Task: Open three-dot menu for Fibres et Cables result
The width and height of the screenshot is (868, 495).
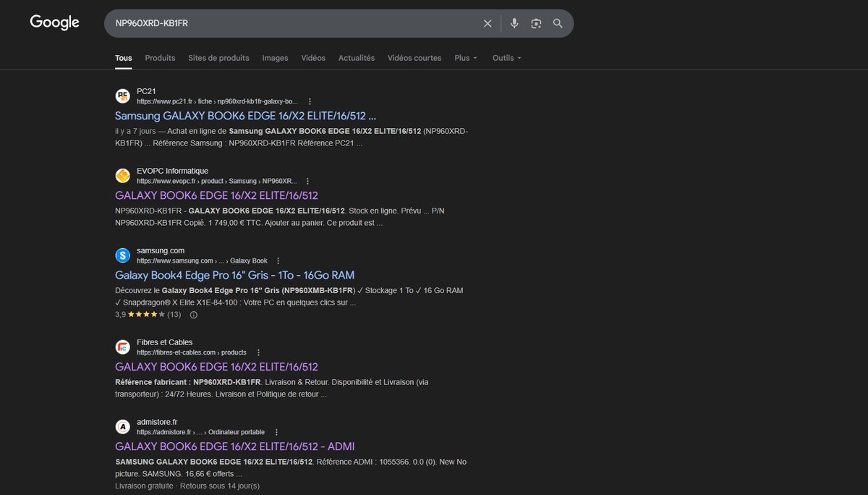Action: [x=258, y=352]
